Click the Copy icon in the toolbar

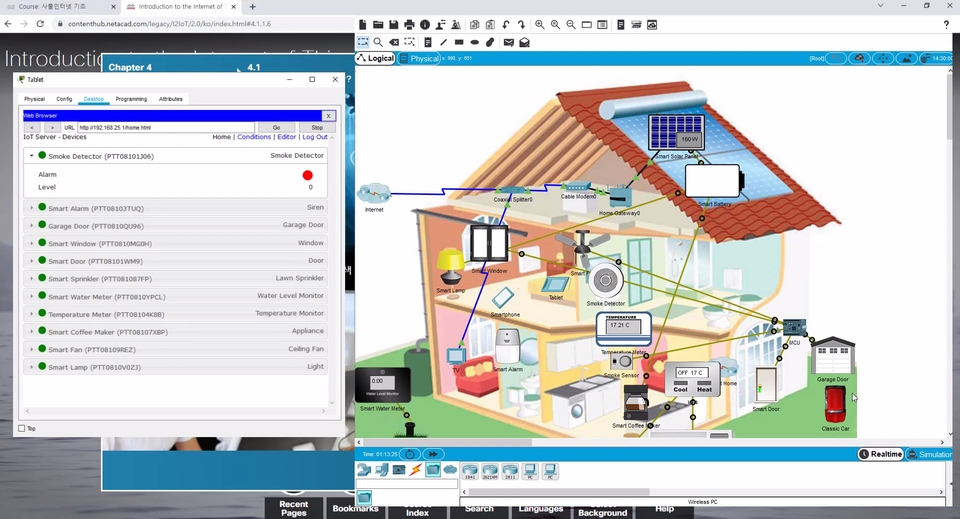(x=474, y=24)
